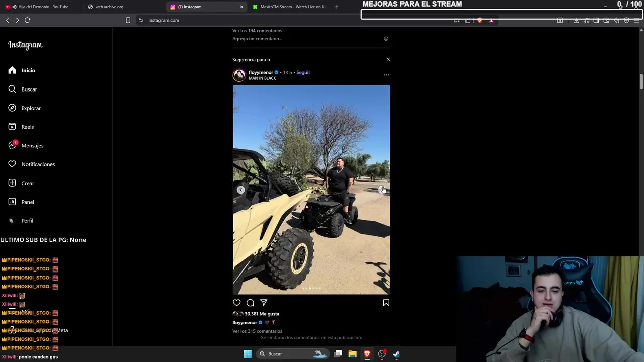
Task: Go forward in browser history
Action: pyautogui.click(x=17, y=20)
